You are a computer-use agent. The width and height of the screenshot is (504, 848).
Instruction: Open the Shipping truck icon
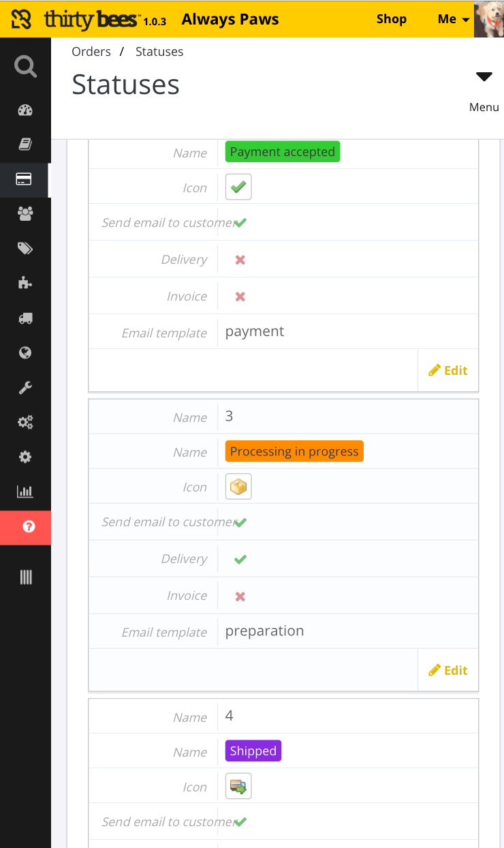pos(25,318)
